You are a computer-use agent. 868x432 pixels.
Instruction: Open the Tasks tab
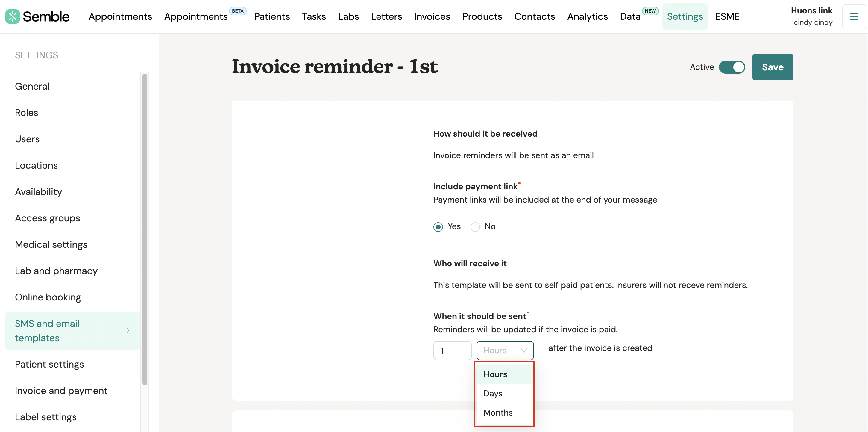314,16
